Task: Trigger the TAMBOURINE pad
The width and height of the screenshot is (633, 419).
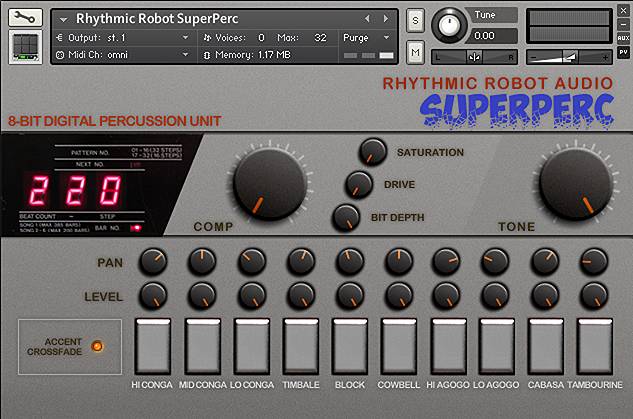Action: pyautogui.click(x=595, y=346)
